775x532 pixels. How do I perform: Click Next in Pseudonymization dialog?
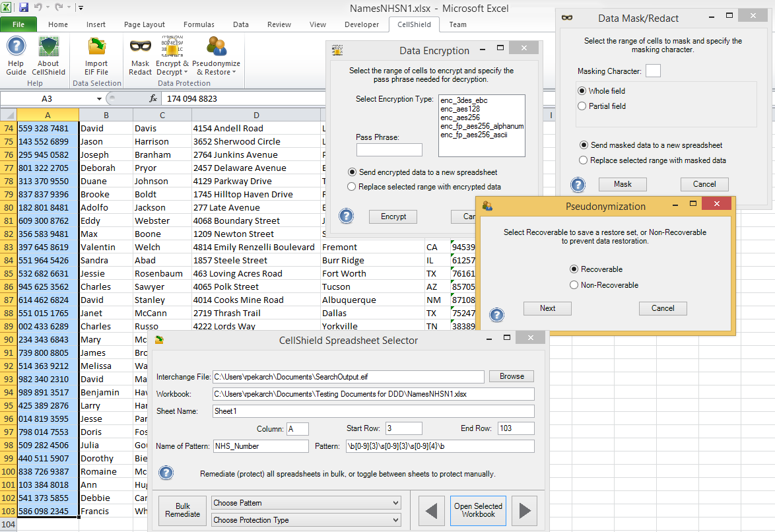pos(547,308)
